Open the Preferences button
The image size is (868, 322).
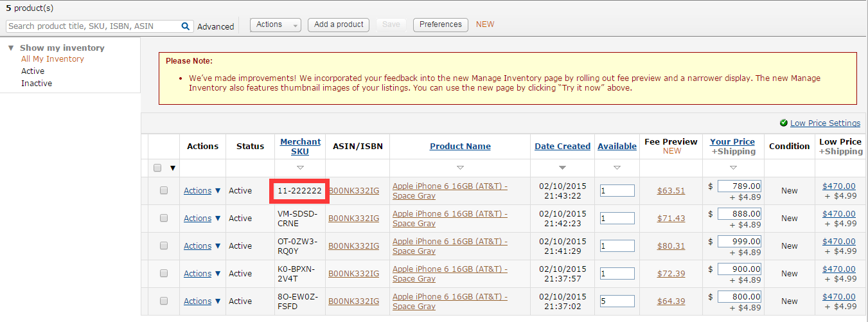pyautogui.click(x=441, y=24)
